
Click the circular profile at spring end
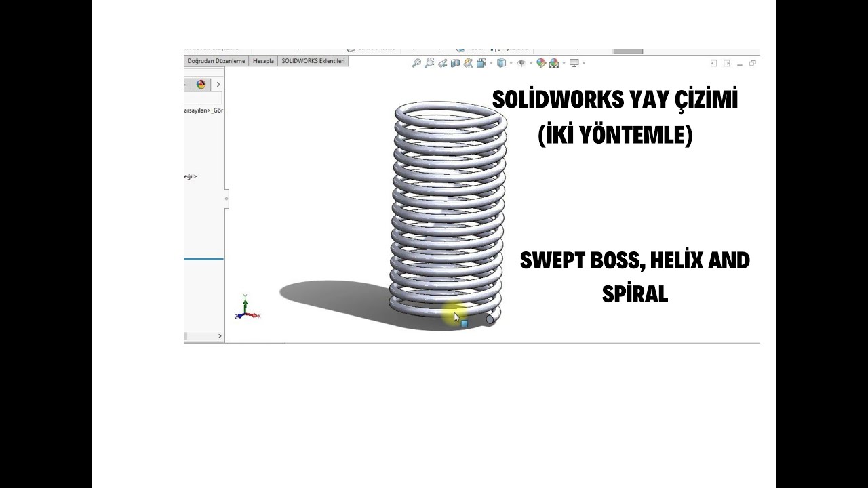490,319
